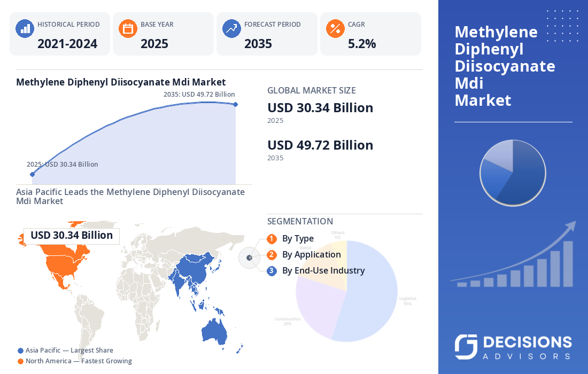Click the 5.2% CAGR value
This screenshot has width=588, height=374.
pyautogui.click(x=362, y=44)
